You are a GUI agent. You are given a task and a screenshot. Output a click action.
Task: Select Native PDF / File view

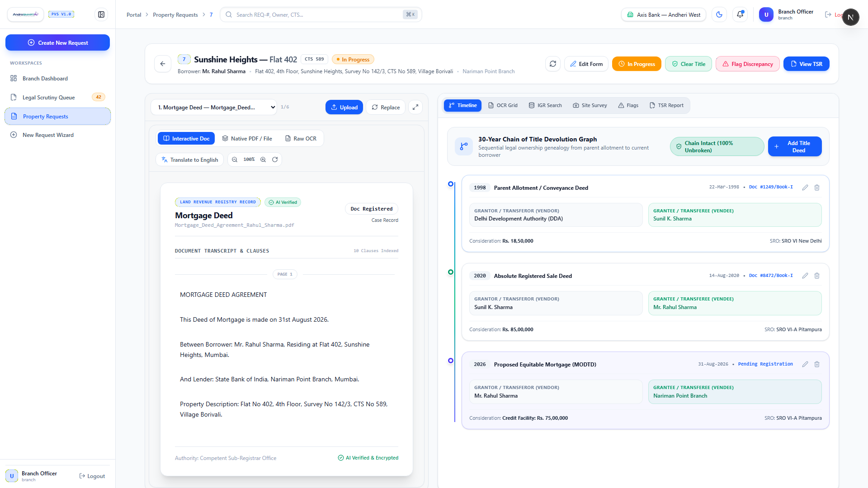click(247, 138)
